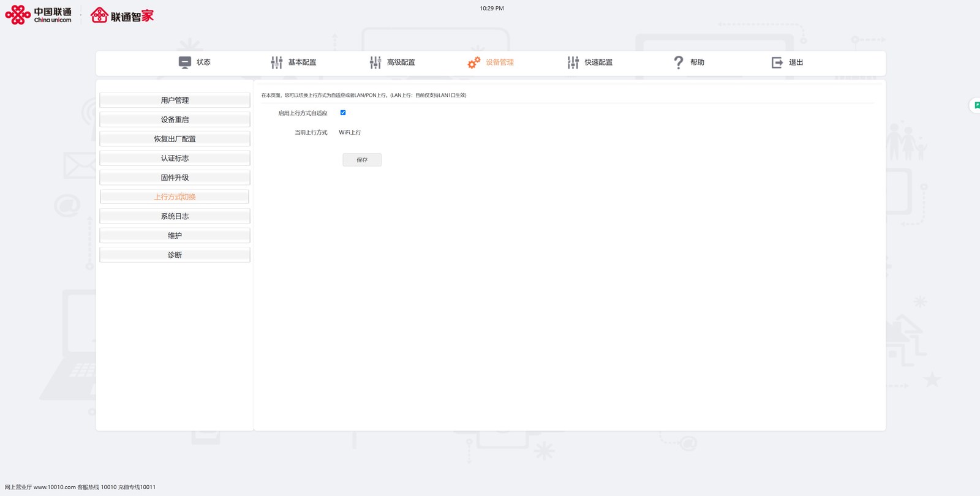Open 认证标志 sidebar item
The width and height of the screenshot is (980, 496).
tap(175, 158)
